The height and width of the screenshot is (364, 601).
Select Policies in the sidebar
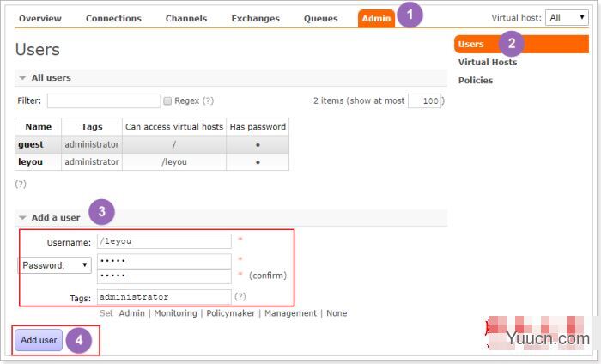[x=476, y=81]
